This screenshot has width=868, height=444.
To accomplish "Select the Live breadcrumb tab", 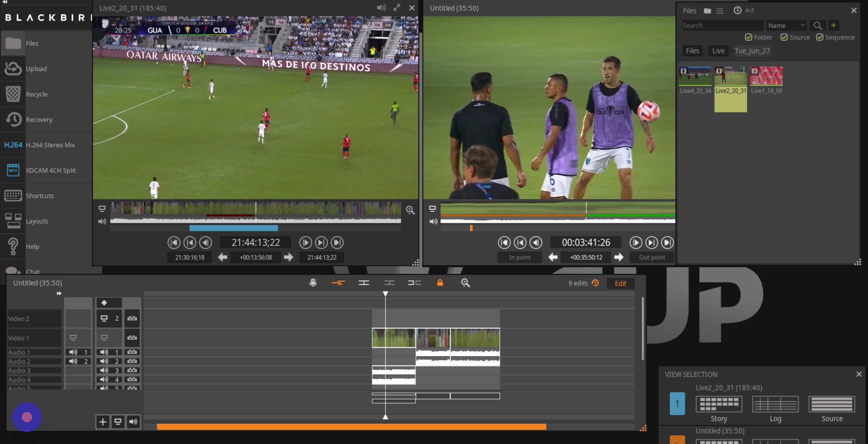I will click(718, 51).
